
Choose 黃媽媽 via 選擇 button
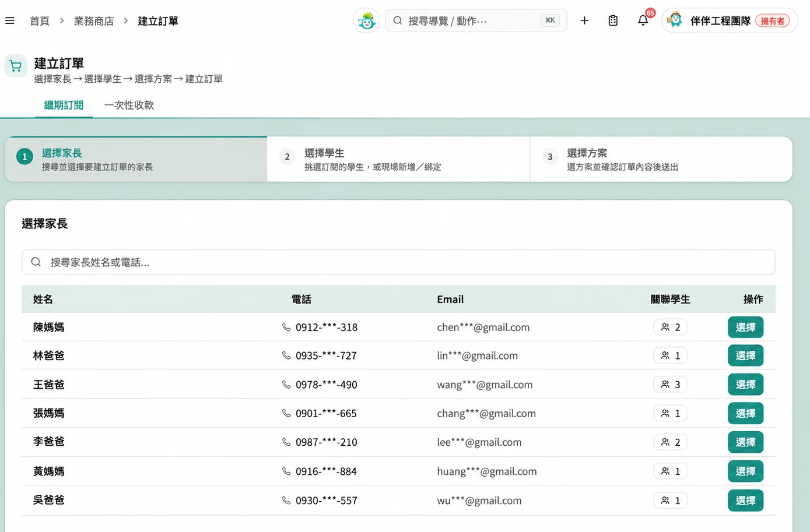pos(745,471)
